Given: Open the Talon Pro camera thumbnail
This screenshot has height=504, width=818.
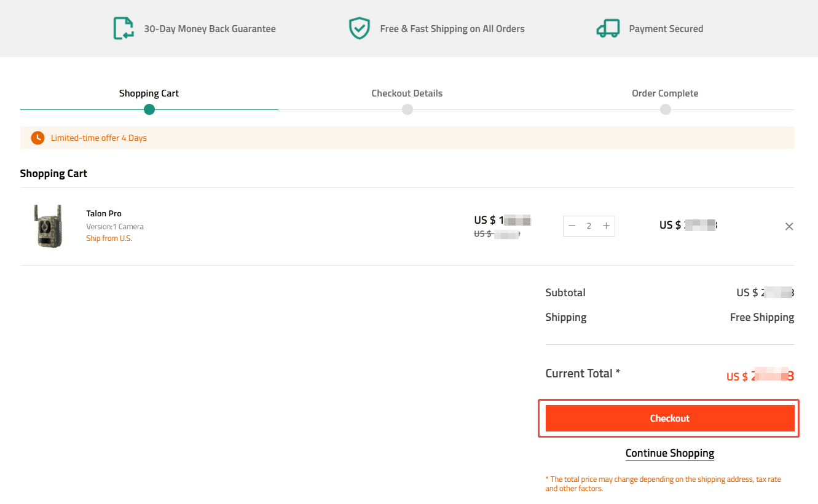Looking at the screenshot, I should [x=48, y=226].
